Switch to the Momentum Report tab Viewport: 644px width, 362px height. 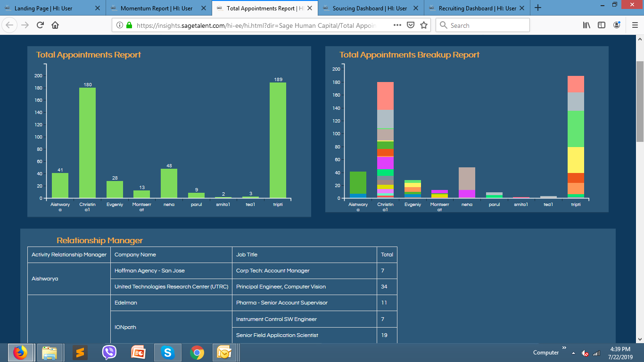tap(159, 8)
